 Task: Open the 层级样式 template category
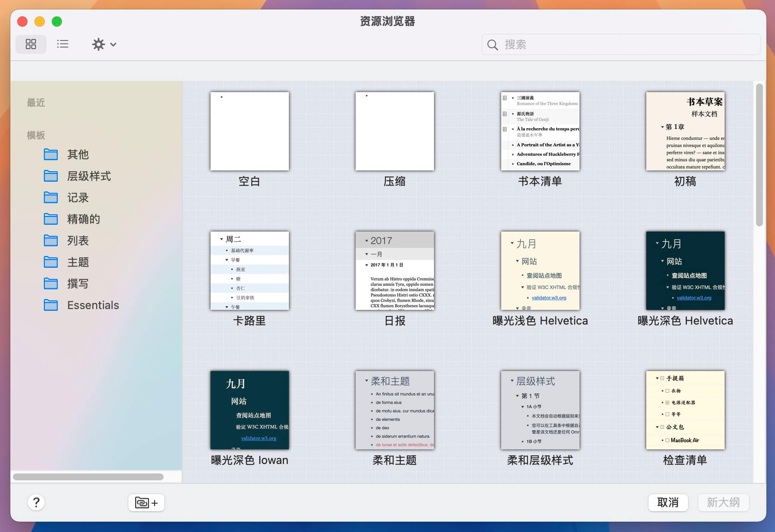point(89,176)
